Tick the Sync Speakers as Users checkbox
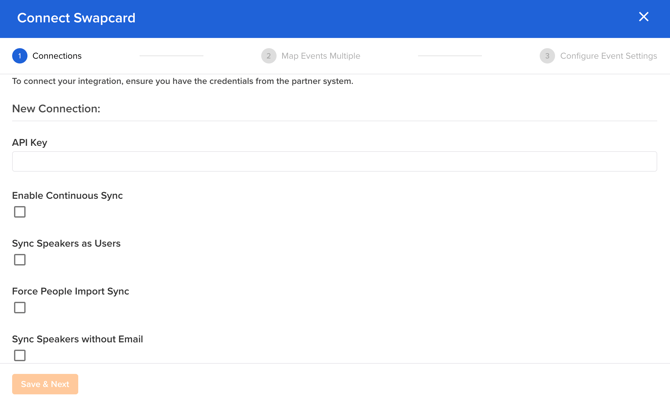 (20, 260)
